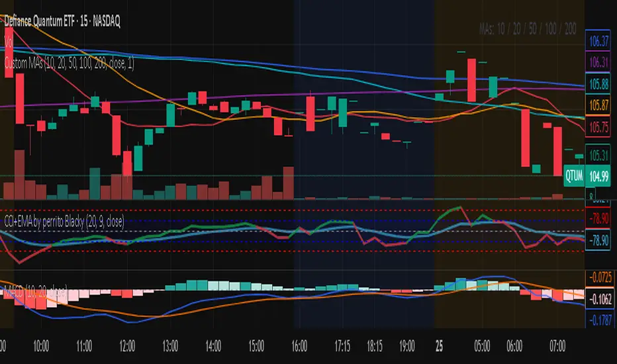
Task: Click the 17:15 time axis label
Action: (342, 346)
